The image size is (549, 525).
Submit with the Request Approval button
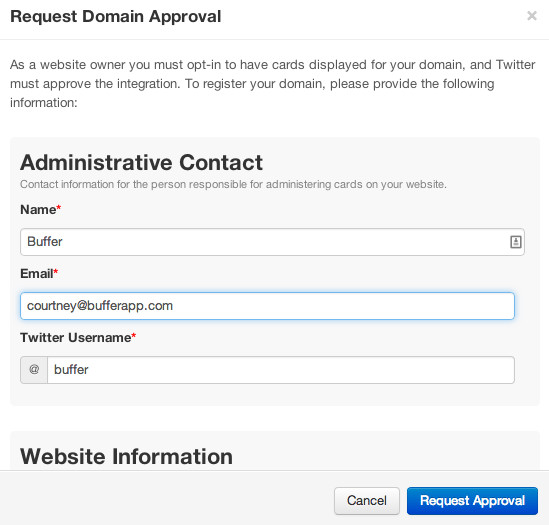pyautogui.click(x=472, y=500)
